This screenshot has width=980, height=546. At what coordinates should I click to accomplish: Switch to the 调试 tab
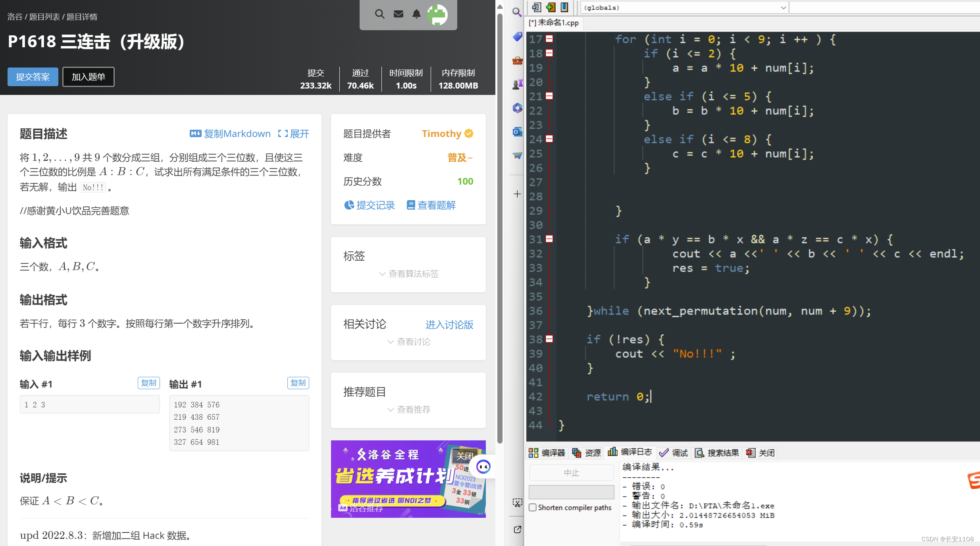(x=674, y=453)
